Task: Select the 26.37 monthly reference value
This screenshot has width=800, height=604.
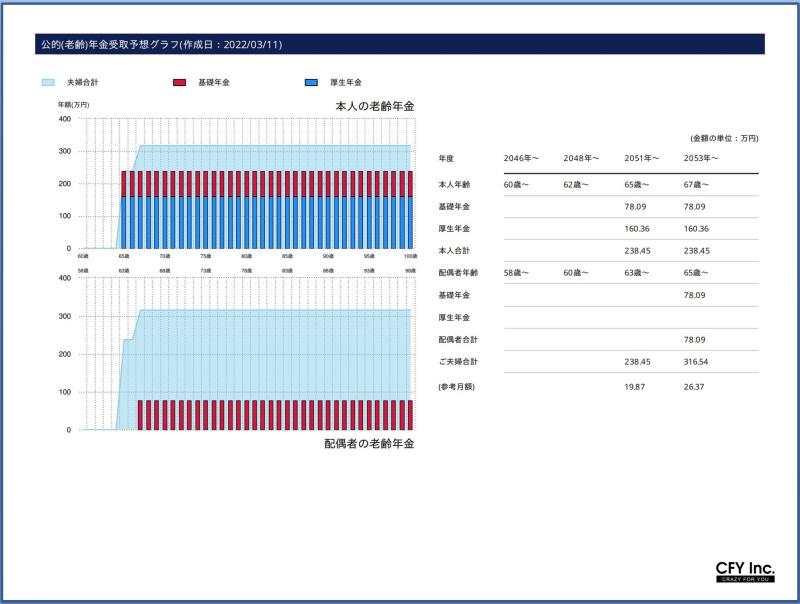Action: coord(694,385)
